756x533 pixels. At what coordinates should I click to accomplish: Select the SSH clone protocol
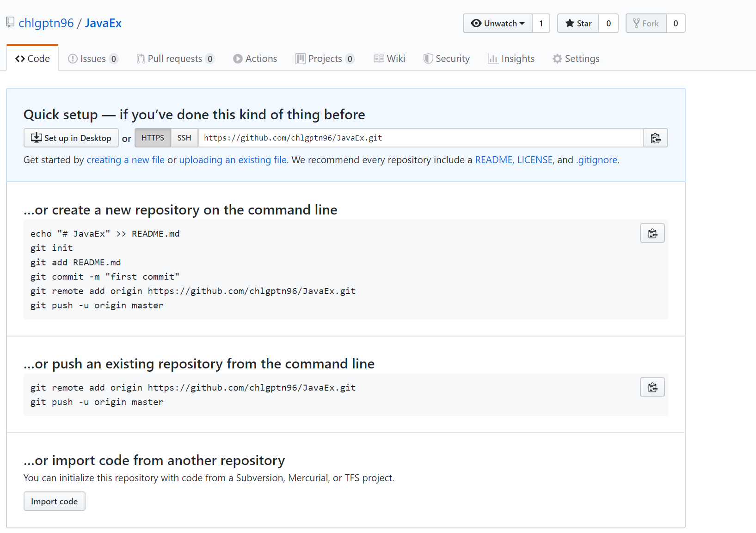coord(184,138)
